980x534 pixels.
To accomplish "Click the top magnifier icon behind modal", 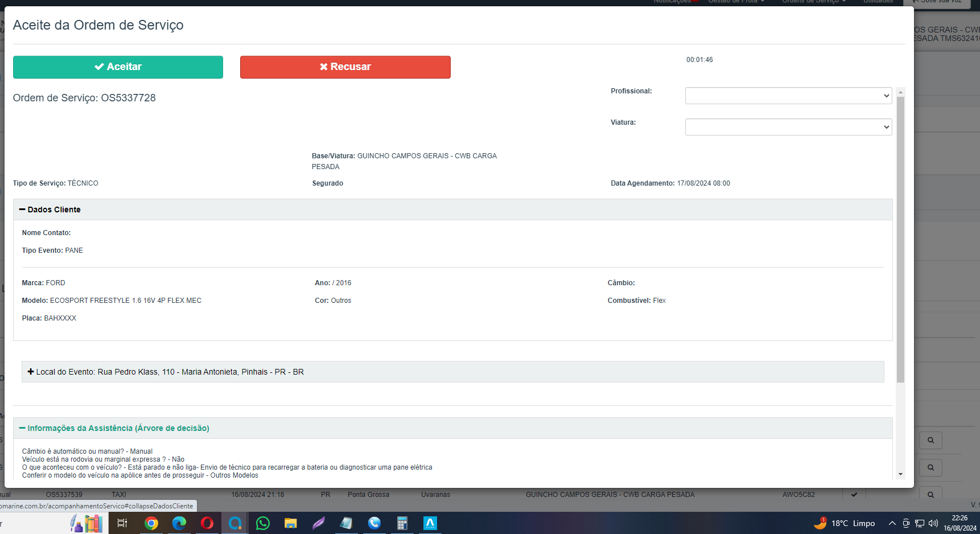I will 930,440.
